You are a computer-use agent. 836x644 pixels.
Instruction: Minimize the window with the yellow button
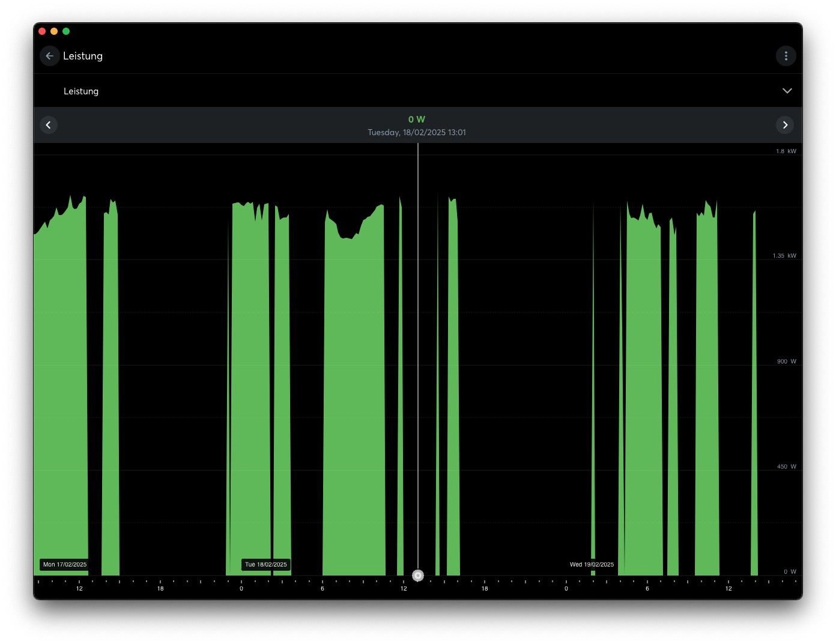54,31
